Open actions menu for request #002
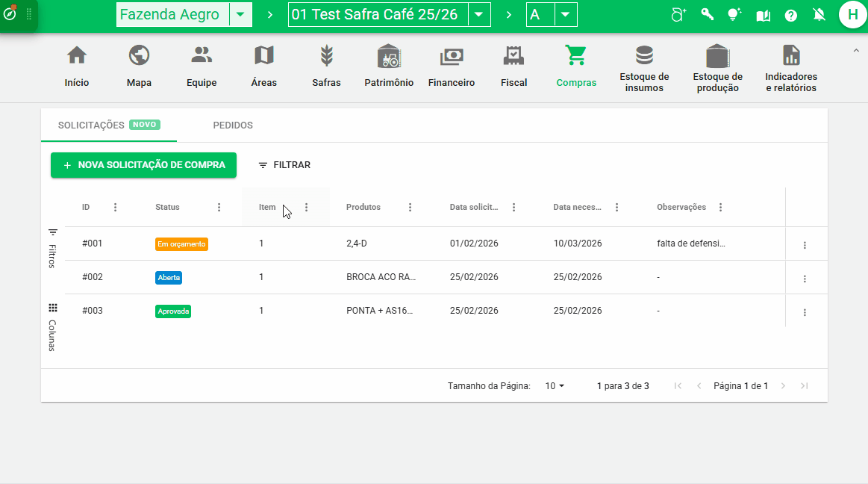 (x=805, y=279)
